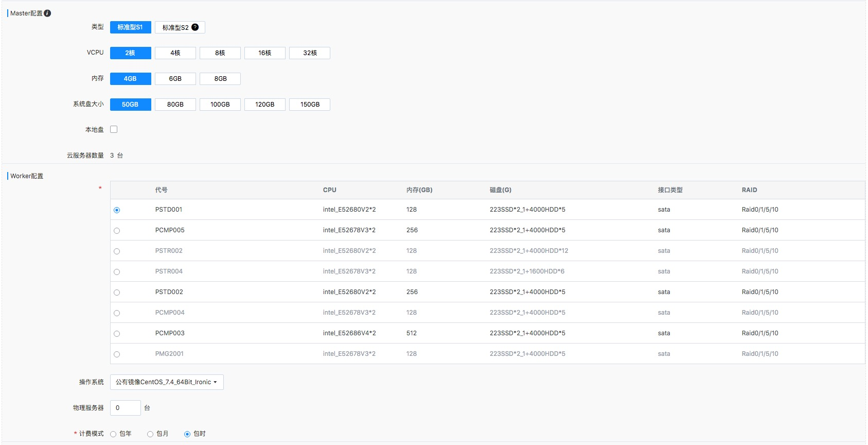Click the RAID column header
868x445 pixels.
click(749, 190)
